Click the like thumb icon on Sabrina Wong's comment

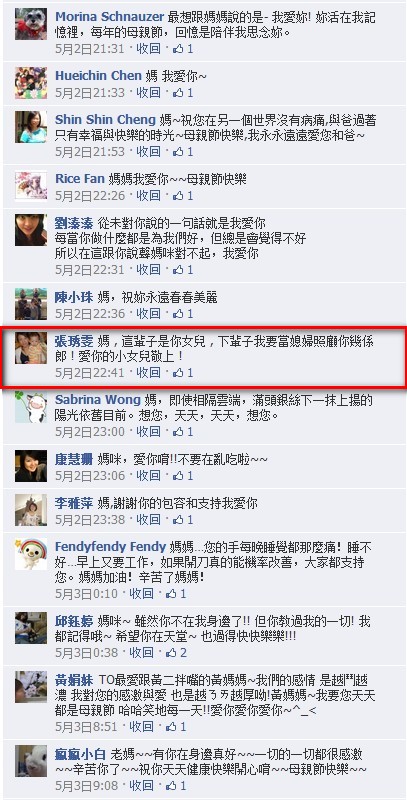click(178, 432)
